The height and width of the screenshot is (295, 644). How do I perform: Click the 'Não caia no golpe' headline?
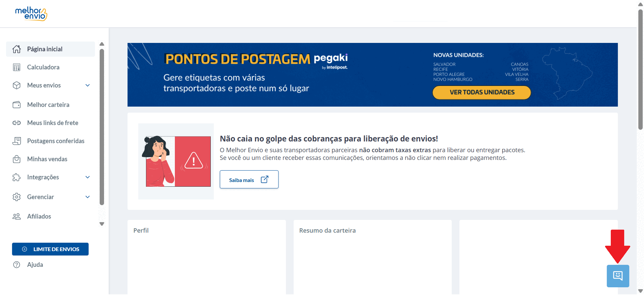pos(329,139)
